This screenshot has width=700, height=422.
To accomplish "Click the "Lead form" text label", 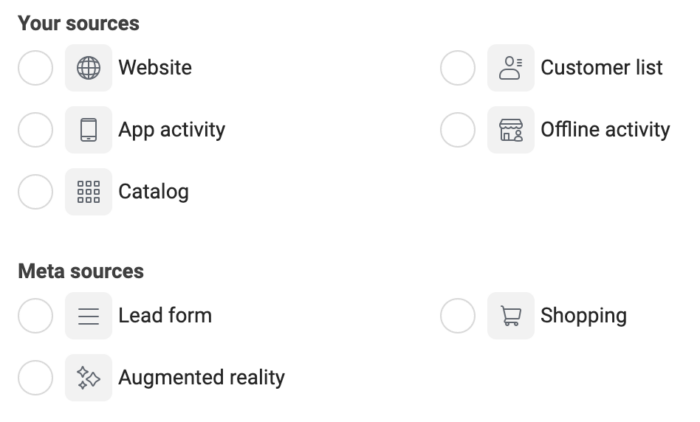I will 165,316.
